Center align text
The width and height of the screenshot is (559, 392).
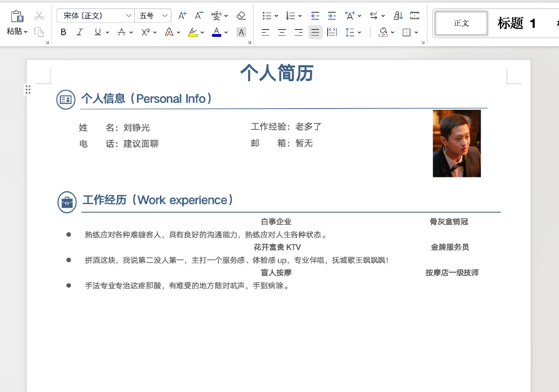pyautogui.click(x=282, y=32)
